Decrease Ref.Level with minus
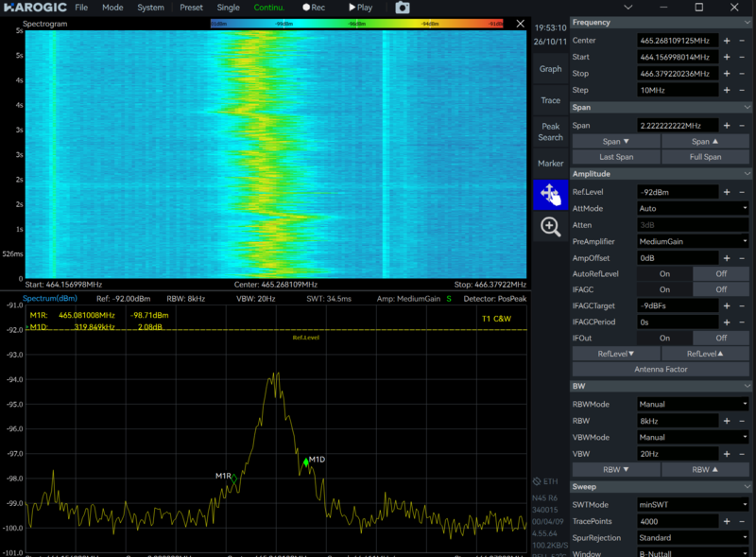The image size is (756, 557). [x=742, y=192]
